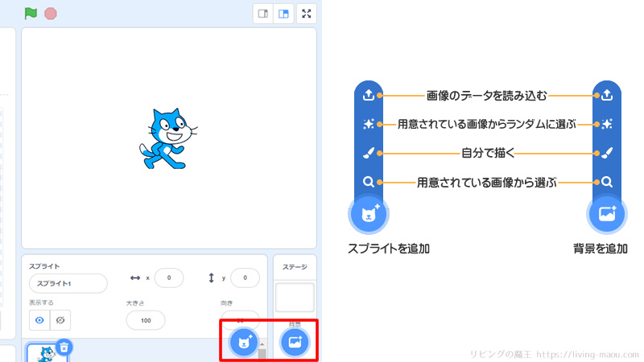Screen dimensions: 644x362
Task: Click search magnifier icon in sprite menu diagram
Action: coord(369,182)
